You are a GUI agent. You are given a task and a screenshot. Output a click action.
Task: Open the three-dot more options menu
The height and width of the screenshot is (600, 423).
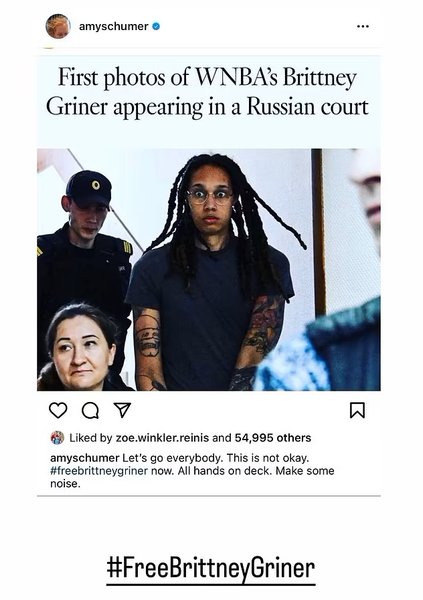[363, 26]
